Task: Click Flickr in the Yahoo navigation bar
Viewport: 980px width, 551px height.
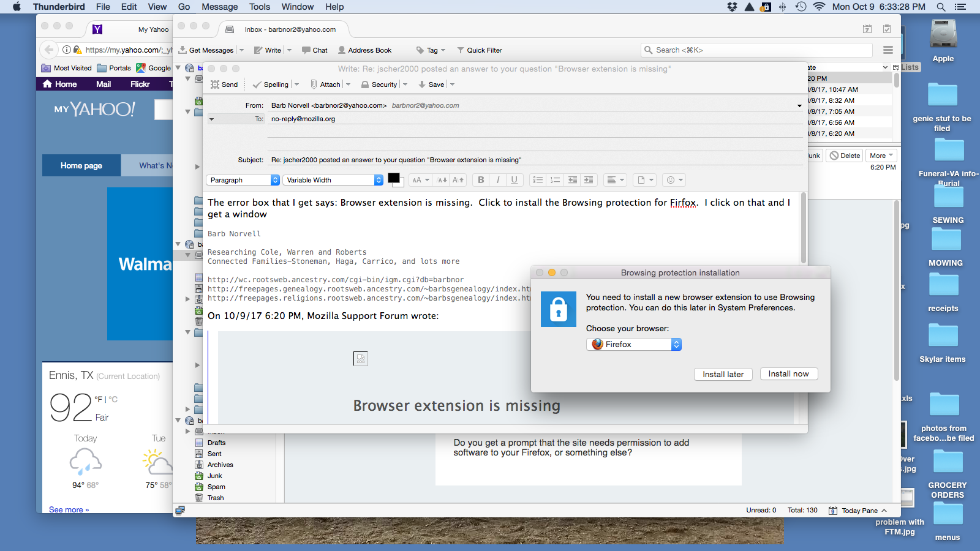Action: point(140,84)
